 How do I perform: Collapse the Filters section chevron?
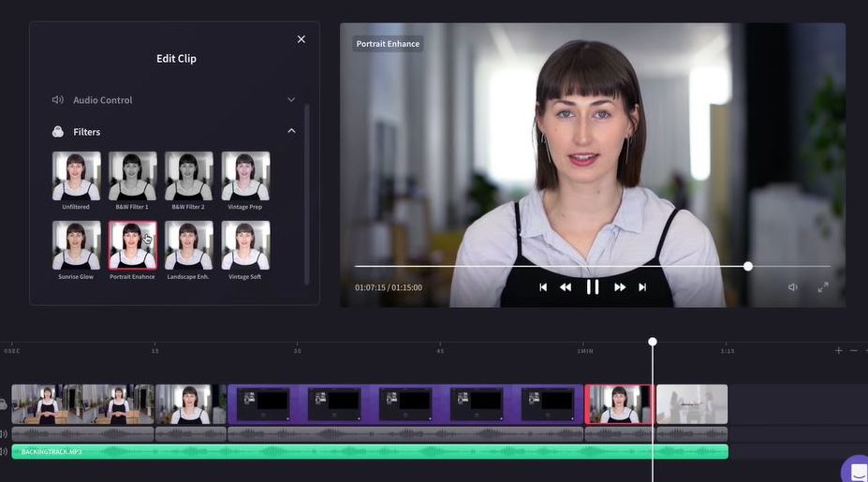[x=291, y=131]
